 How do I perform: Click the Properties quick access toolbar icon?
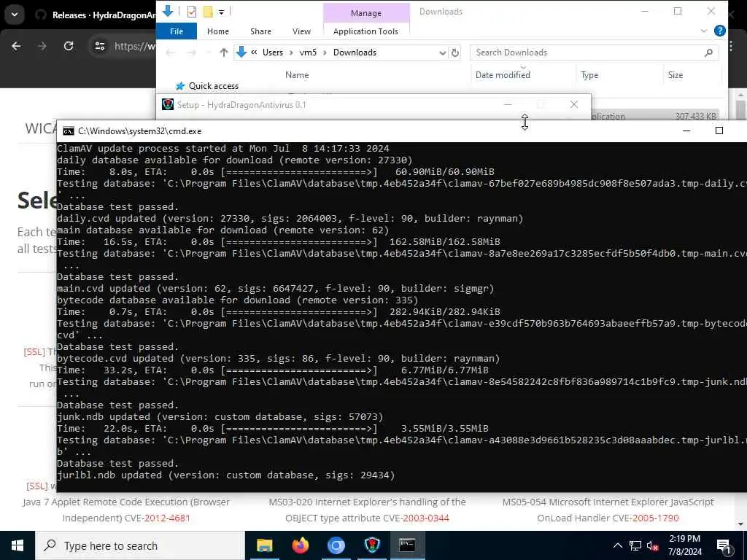(192, 12)
